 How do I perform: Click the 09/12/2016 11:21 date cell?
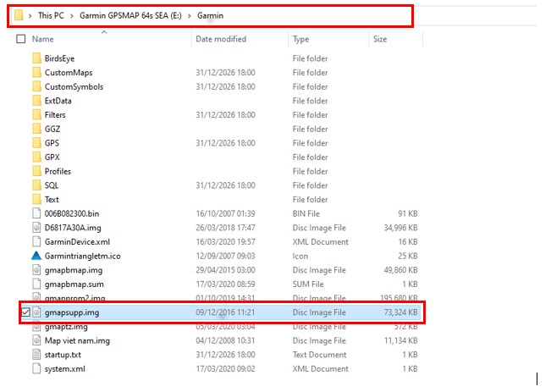pos(225,312)
